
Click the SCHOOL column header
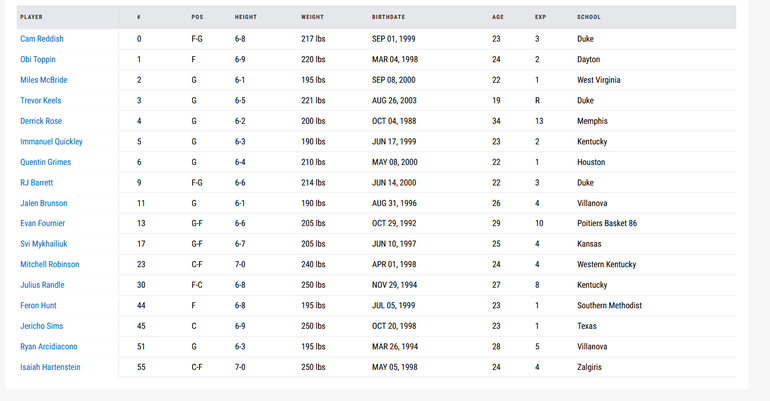click(x=589, y=17)
